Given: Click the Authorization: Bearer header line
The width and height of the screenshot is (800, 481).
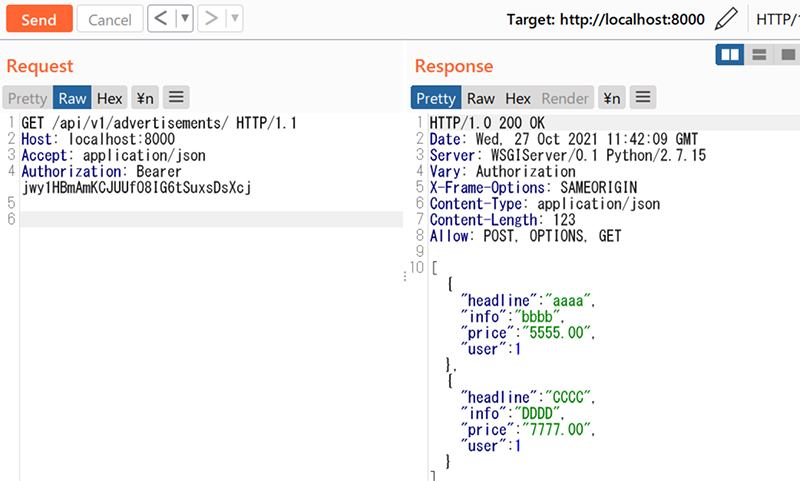Looking at the screenshot, I should point(101,171).
